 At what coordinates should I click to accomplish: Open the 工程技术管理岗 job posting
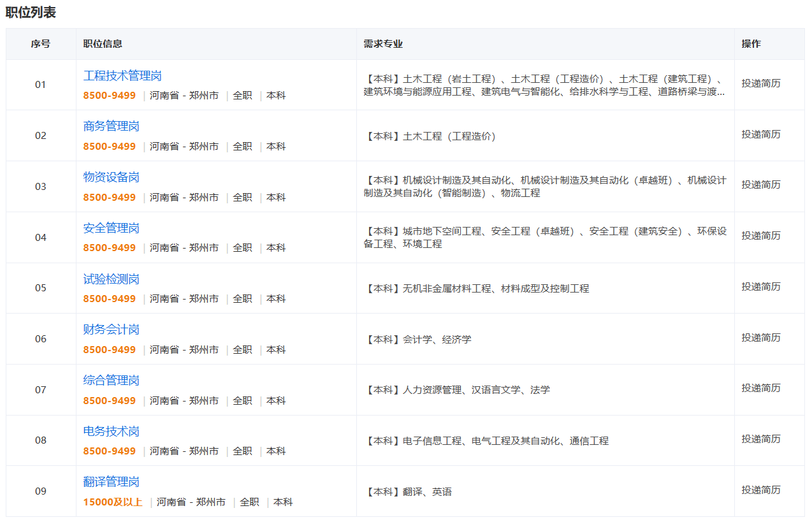tap(122, 76)
